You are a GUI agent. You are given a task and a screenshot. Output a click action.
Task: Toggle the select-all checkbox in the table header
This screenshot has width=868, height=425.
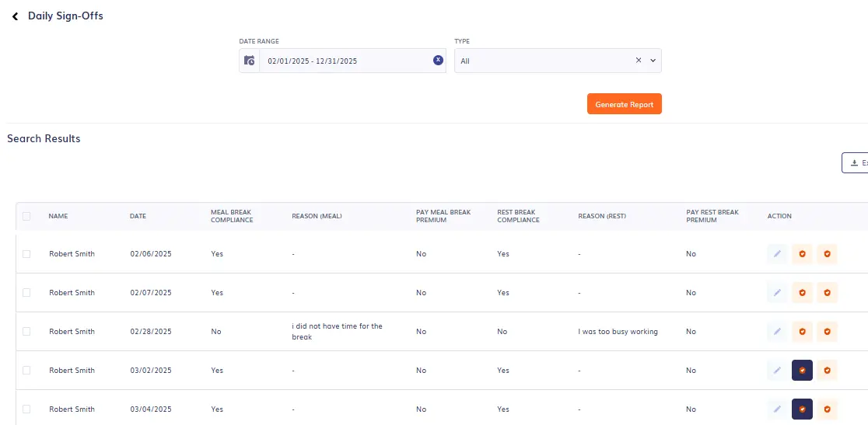[x=26, y=216]
